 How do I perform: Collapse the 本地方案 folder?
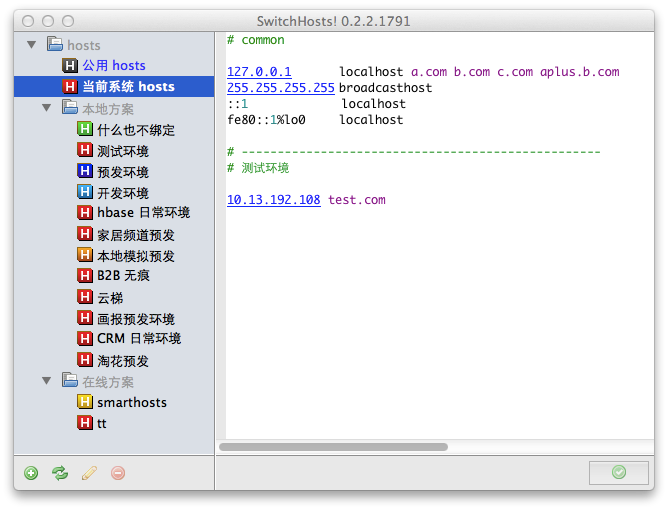pos(47,108)
